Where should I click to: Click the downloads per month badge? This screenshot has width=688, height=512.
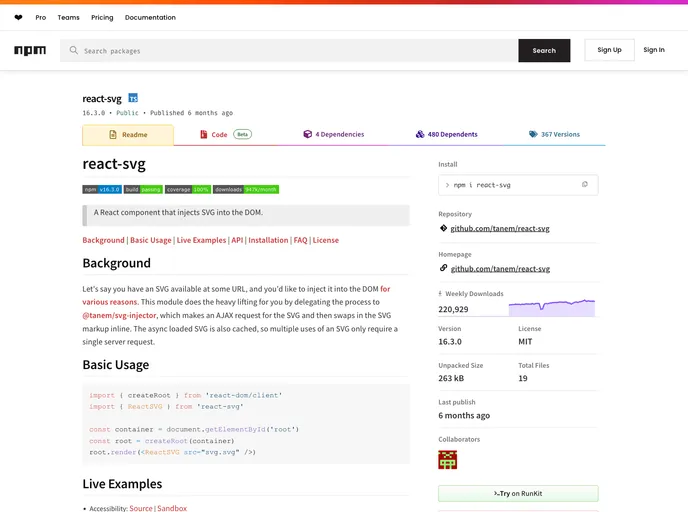[246, 190]
